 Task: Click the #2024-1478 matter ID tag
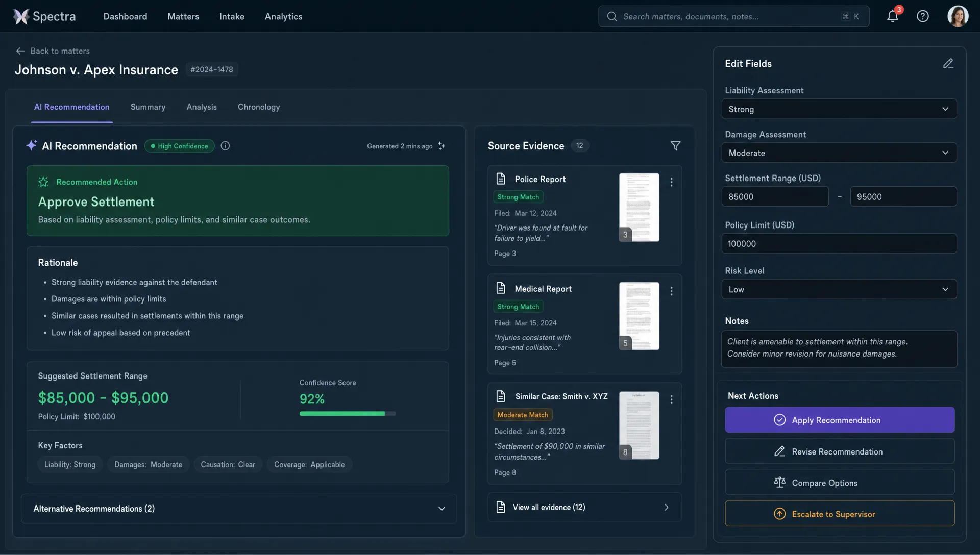point(212,69)
